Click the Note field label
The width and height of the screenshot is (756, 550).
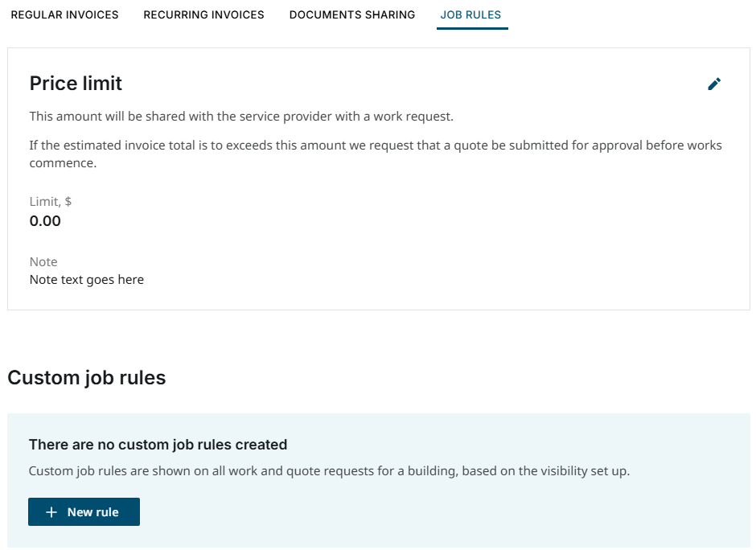(43, 261)
